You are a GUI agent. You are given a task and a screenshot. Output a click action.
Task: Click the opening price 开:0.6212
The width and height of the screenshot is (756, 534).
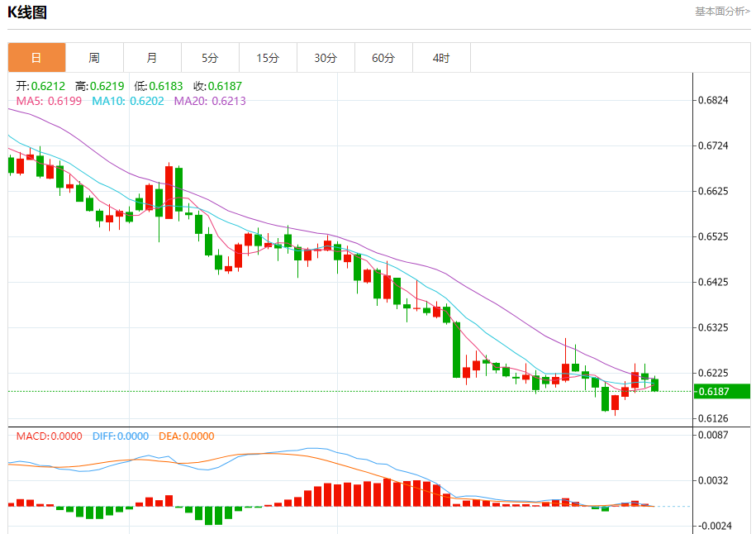(x=40, y=86)
